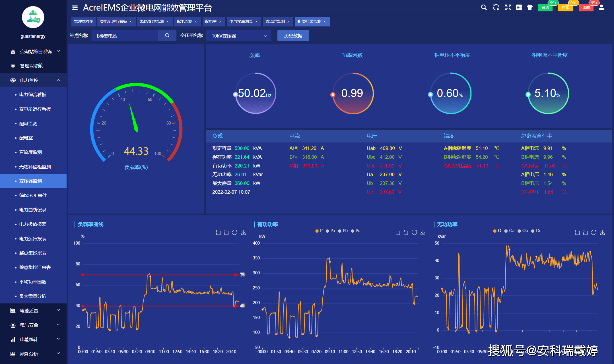Viewport: 614px width, 364px height.
Task: Open 电力曲线记录 in sidebar
Action: [33, 210]
